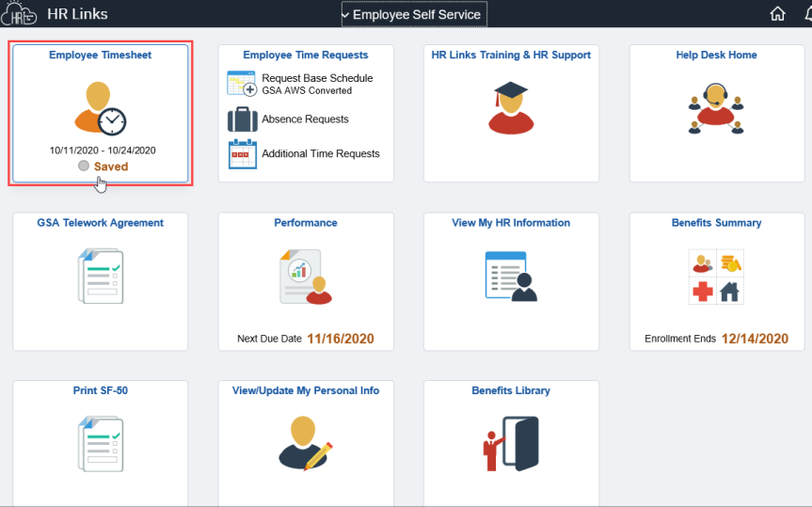Image resolution: width=812 pixels, height=507 pixels.
Task: Open the person-with-pencil personal info icon
Action: pyautogui.click(x=306, y=443)
